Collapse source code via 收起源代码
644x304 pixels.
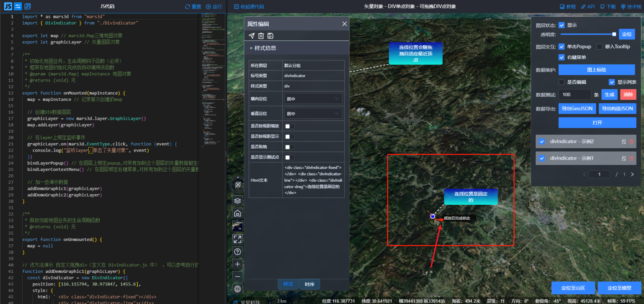(x=249, y=7)
